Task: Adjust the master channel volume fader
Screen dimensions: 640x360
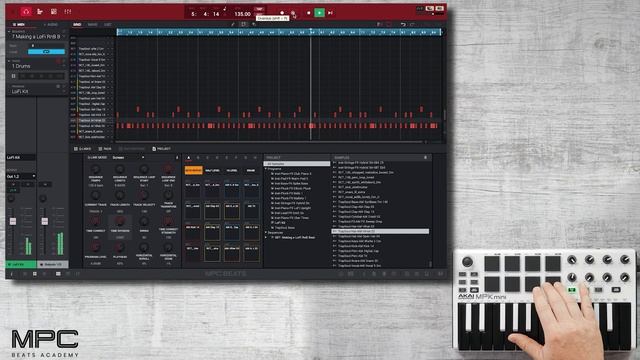Action: tap(44, 221)
